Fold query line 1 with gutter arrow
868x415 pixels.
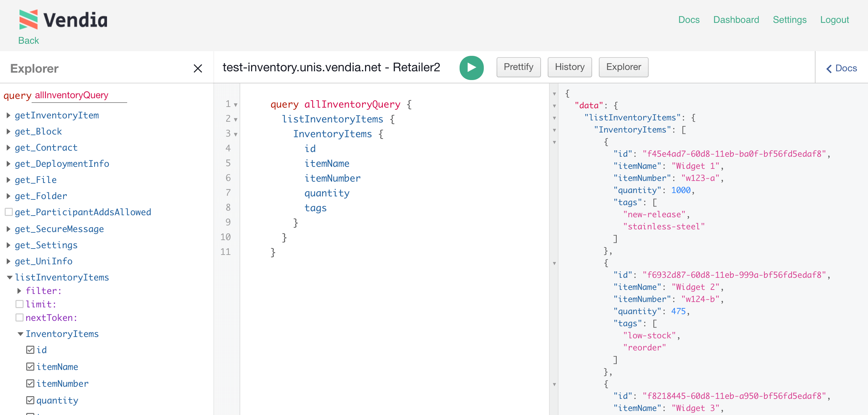coord(236,105)
